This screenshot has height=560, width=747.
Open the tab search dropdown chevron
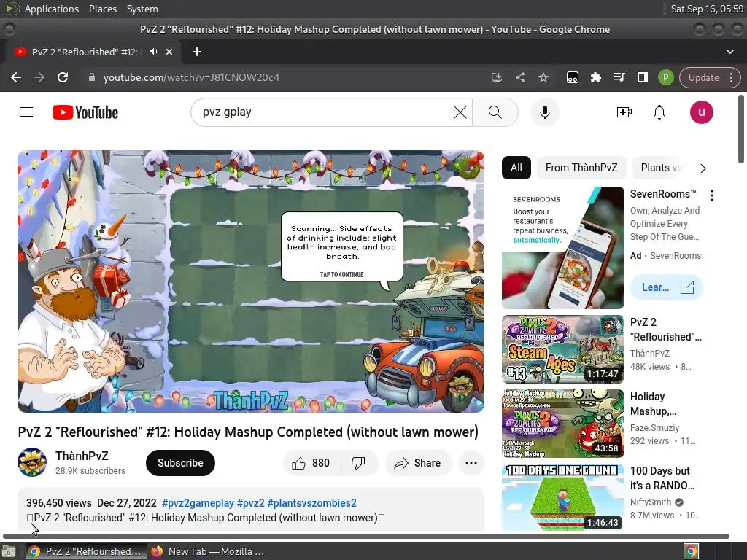tap(729, 52)
